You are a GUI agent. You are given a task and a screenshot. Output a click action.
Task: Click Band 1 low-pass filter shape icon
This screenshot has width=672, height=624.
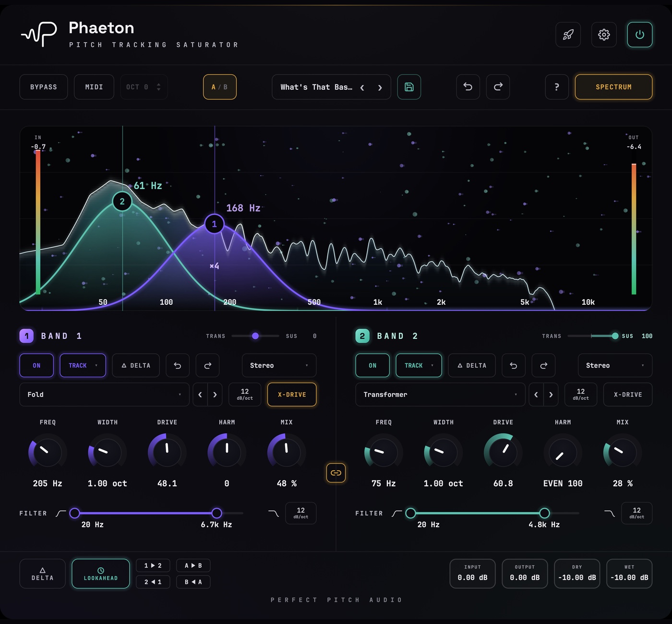[273, 513]
